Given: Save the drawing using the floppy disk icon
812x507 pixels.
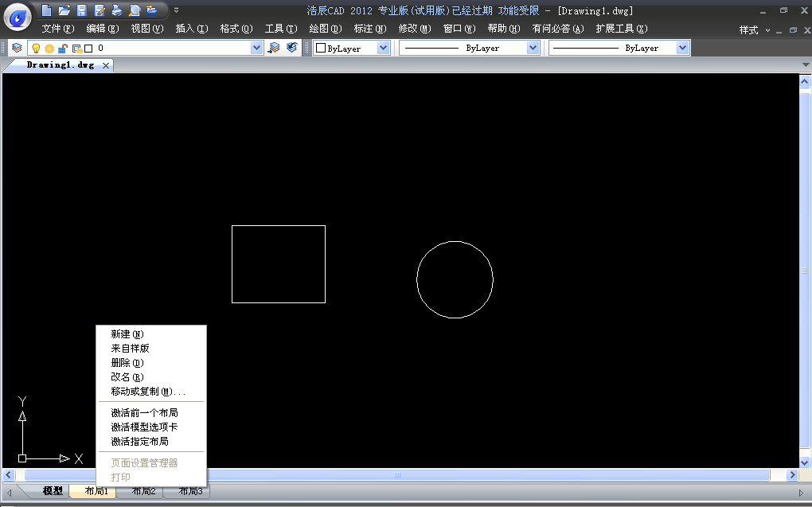Looking at the screenshot, I should tap(81, 10).
